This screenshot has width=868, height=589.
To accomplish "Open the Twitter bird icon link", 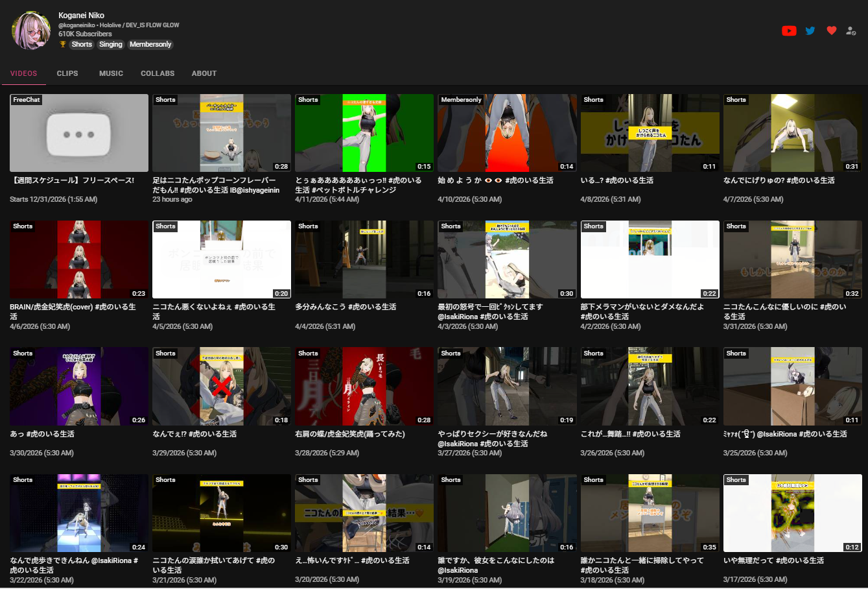I will click(810, 30).
